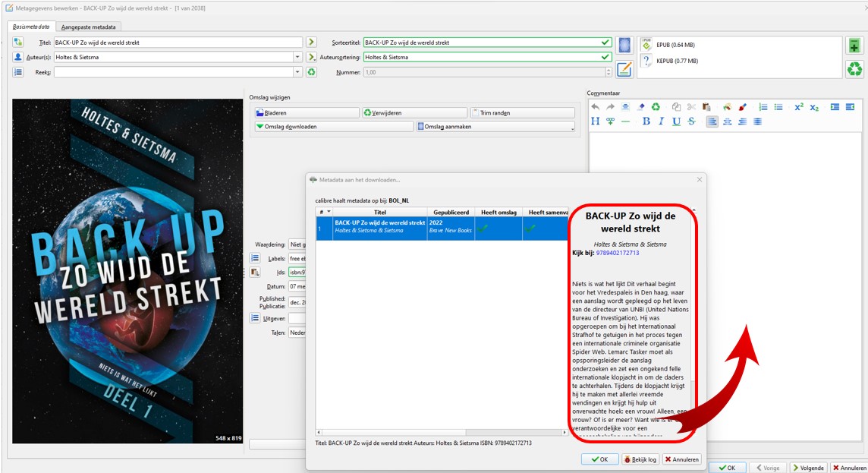Click the Volgende button in main window
The height and width of the screenshot is (473, 868).
(x=807, y=468)
